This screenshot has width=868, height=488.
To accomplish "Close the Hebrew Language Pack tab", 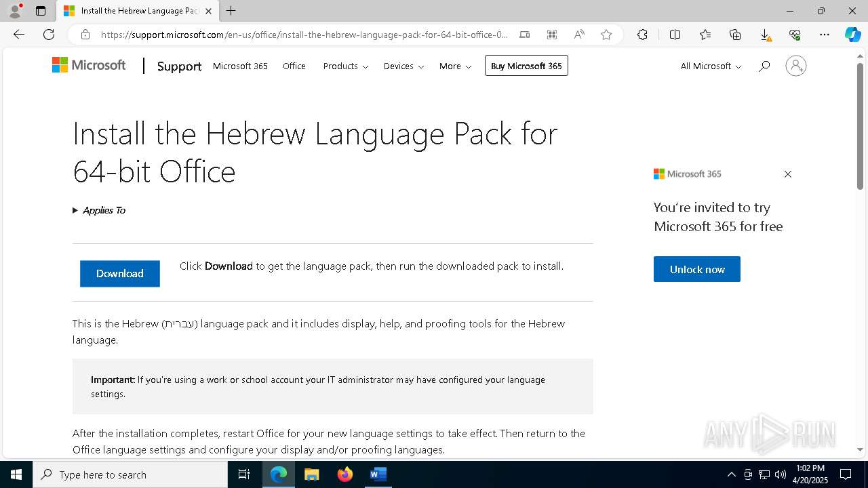I will tap(208, 11).
